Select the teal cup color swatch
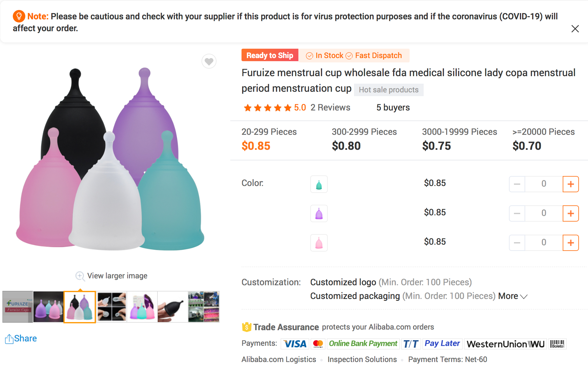This screenshot has width=588, height=372. (x=319, y=184)
